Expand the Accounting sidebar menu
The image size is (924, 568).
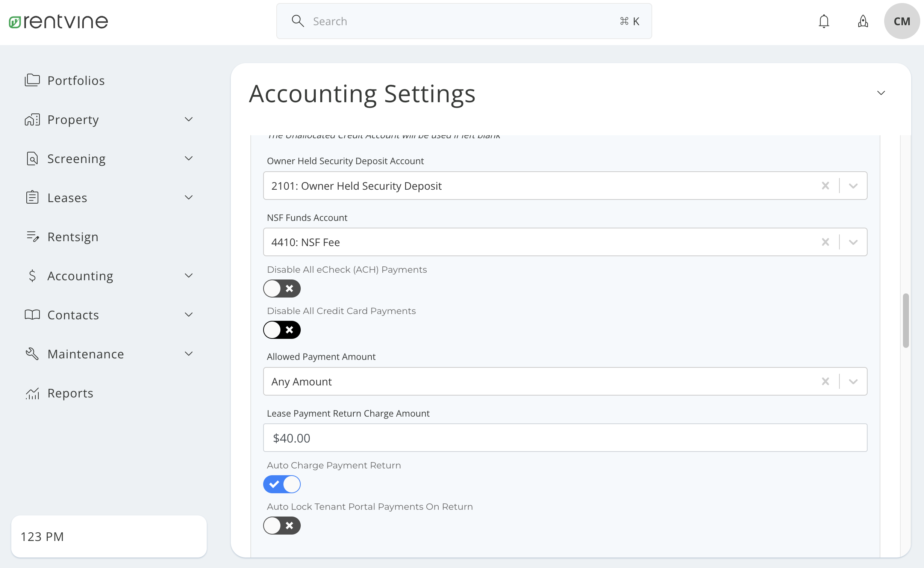point(189,276)
